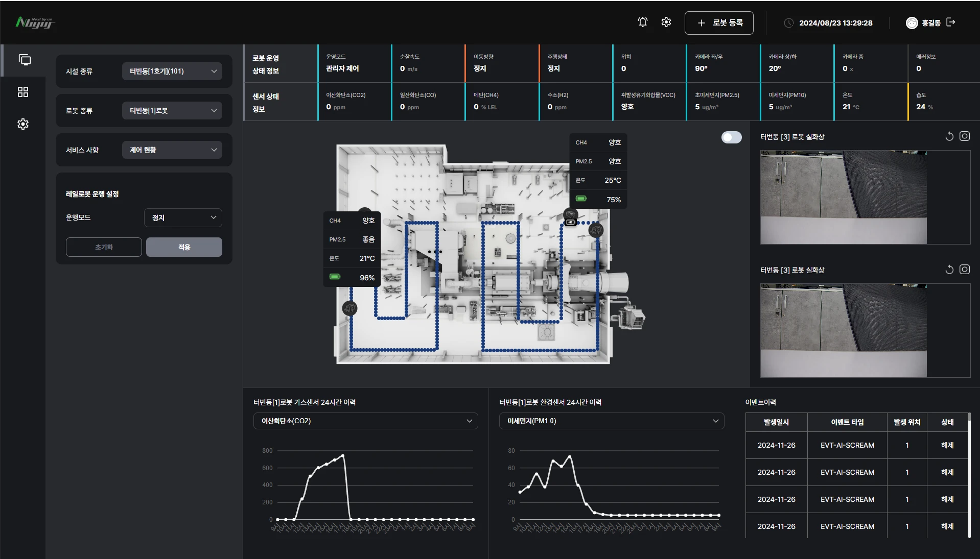Click the event history table scrollbar
Viewport: 980px width, 559px height.
click(969, 476)
